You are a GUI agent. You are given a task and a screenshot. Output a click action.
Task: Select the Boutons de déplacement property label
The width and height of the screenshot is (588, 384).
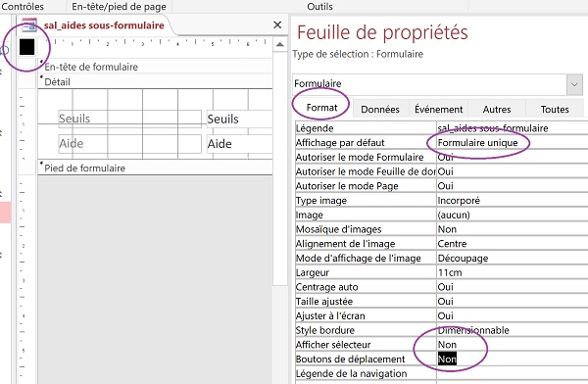366,360
